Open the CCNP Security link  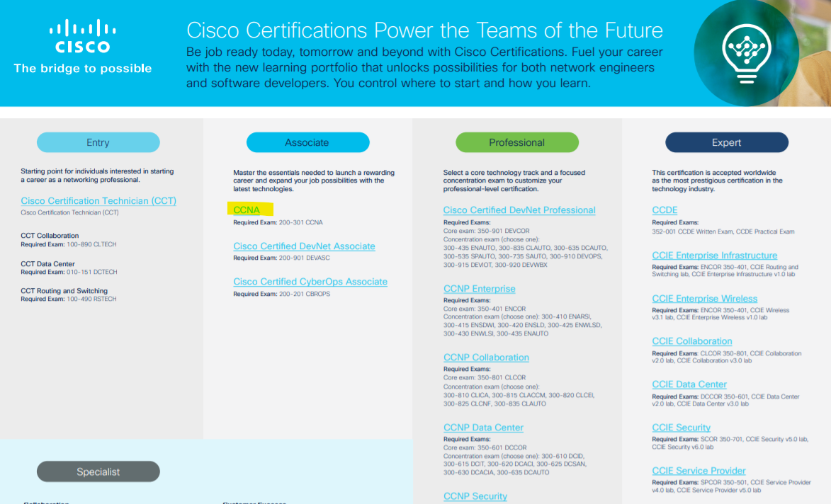click(475, 496)
